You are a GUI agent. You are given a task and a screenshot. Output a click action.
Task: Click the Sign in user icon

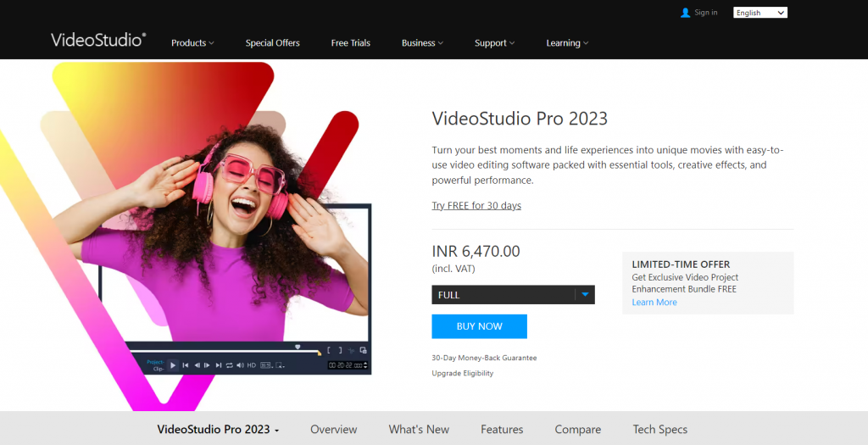pyautogui.click(x=685, y=12)
